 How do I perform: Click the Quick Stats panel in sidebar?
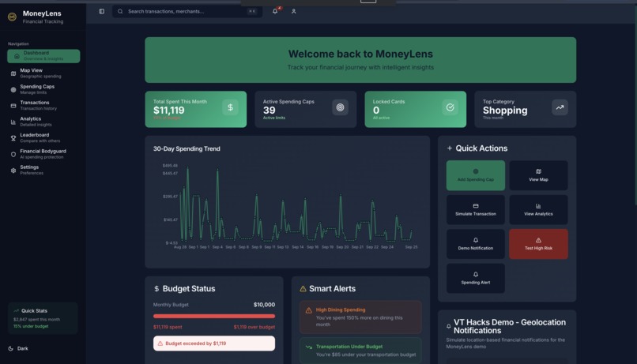pyautogui.click(x=43, y=318)
